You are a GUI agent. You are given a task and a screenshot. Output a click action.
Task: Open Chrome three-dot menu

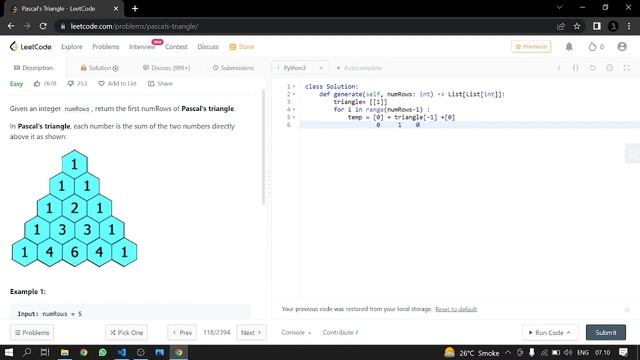point(629,26)
